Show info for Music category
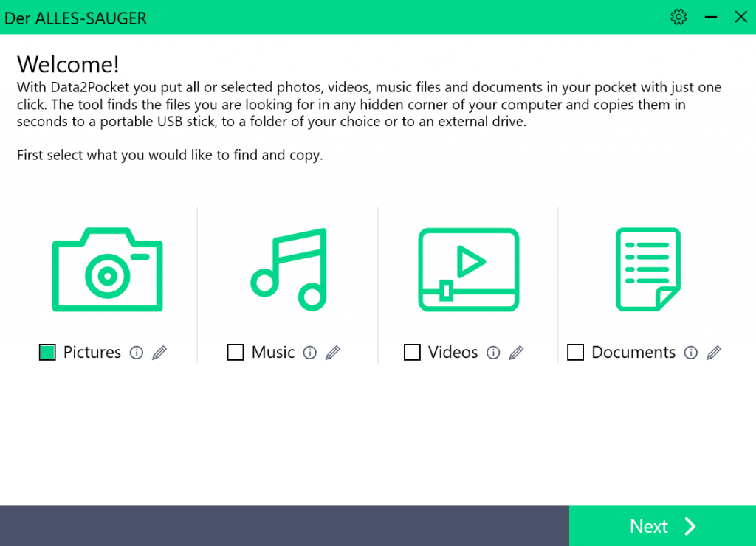The height and width of the screenshot is (546, 756). tap(309, 353)
